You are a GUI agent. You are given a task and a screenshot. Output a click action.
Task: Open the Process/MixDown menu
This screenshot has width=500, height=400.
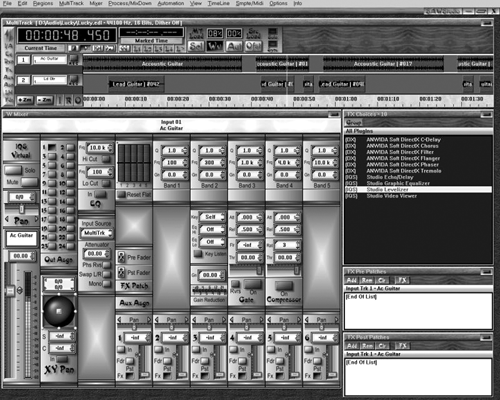tap(130, 3)
